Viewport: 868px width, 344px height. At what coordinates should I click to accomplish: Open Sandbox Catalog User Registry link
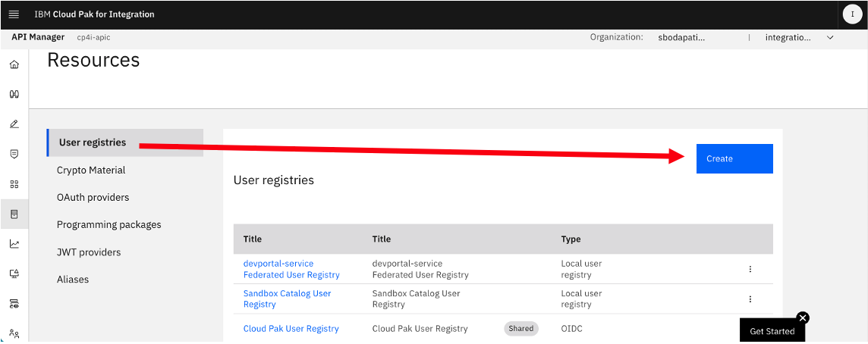pyautogui.click(x=288, y=299)
